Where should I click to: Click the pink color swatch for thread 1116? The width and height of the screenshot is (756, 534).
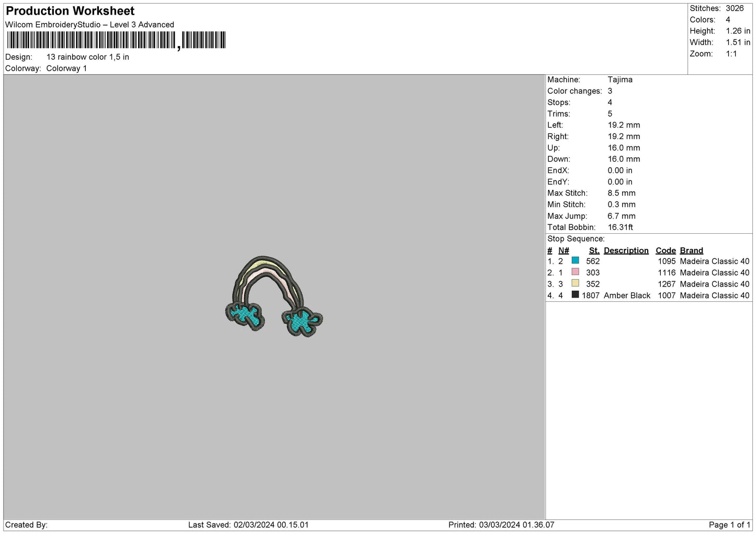576,272
